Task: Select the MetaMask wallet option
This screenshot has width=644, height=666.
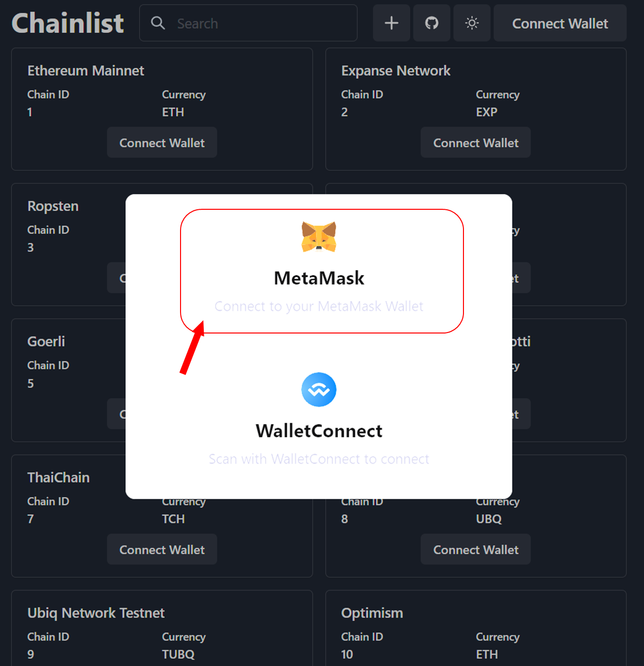Action: pos(322,271)
